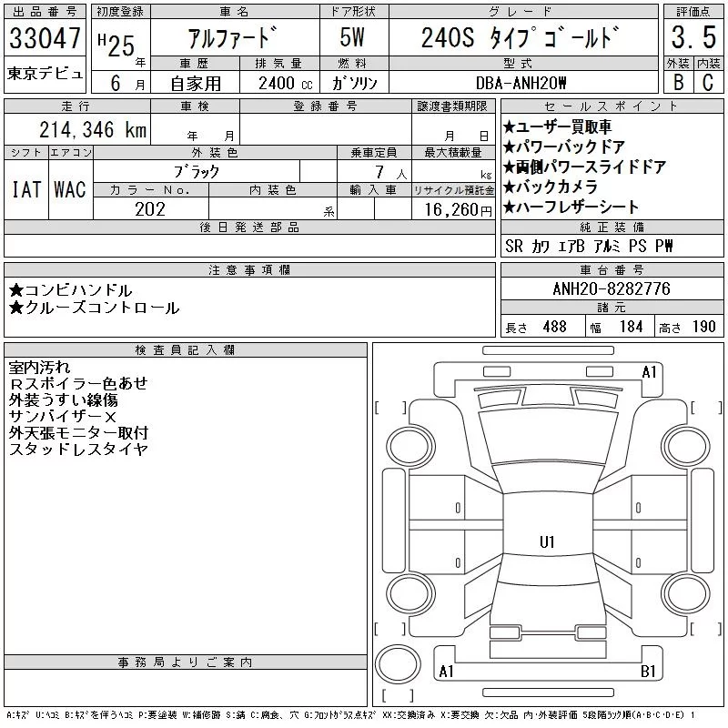Click interior rating C
The width and height of the screenshot is (728, 728).
pos(708,83)
